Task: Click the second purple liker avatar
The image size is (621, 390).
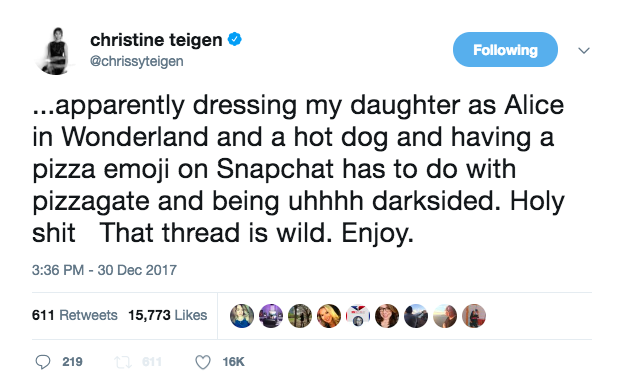Action: [x=271, y=316]
